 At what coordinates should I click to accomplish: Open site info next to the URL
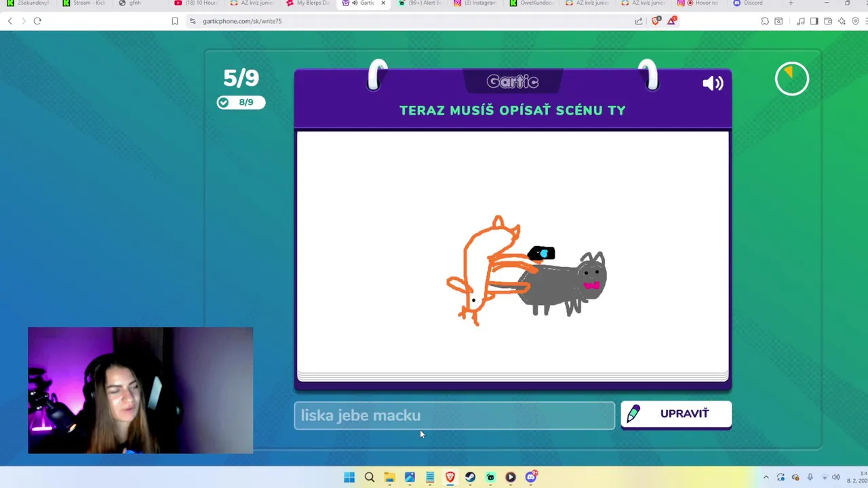[193, 21]
